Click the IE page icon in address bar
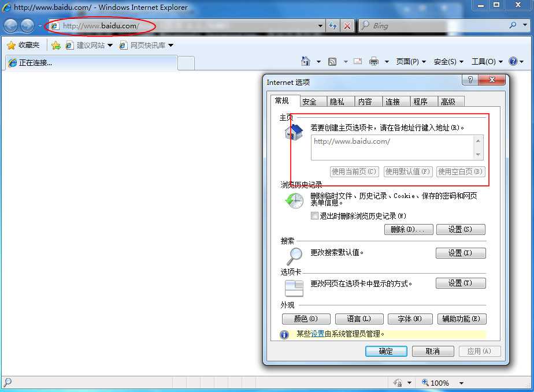This screenshot has width=534, height=392. coord(54,26)
